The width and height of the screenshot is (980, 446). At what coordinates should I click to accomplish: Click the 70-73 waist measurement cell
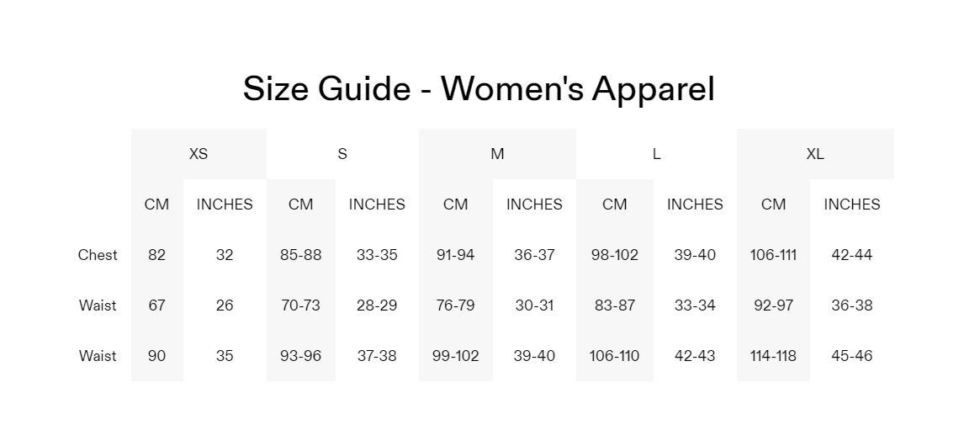pos(300,305)
